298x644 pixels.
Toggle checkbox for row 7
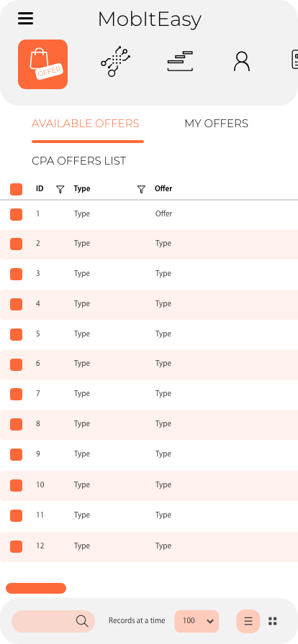point(16,395)
